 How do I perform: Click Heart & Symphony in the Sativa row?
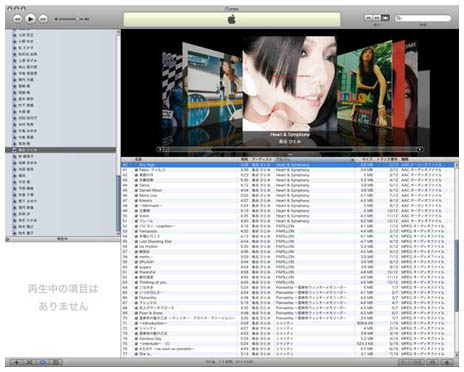[x=292, y=185]
